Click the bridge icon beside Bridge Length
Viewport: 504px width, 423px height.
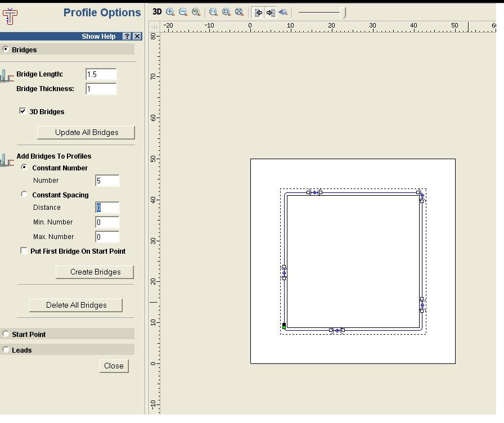tap(7, 76)
